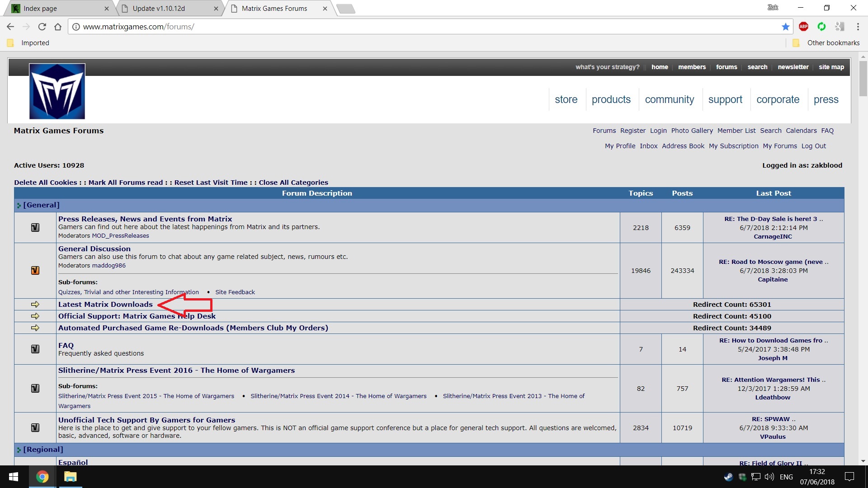Viewport: 868px width, 488px height.
Task: Click the Press Releases forum status icon
Action: tap(35, 228)
